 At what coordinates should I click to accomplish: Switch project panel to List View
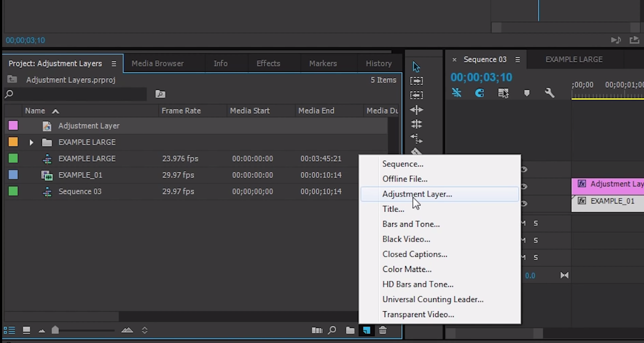click(x=9, y=330)
